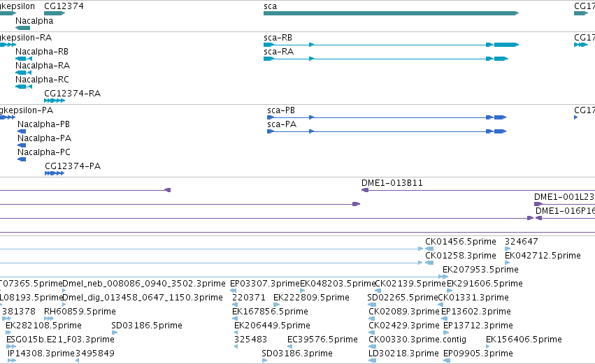Select Dmel_dig_013458_0647_1150.3prime label
This screenshot has height=364, width=595.
pos(143,298)
